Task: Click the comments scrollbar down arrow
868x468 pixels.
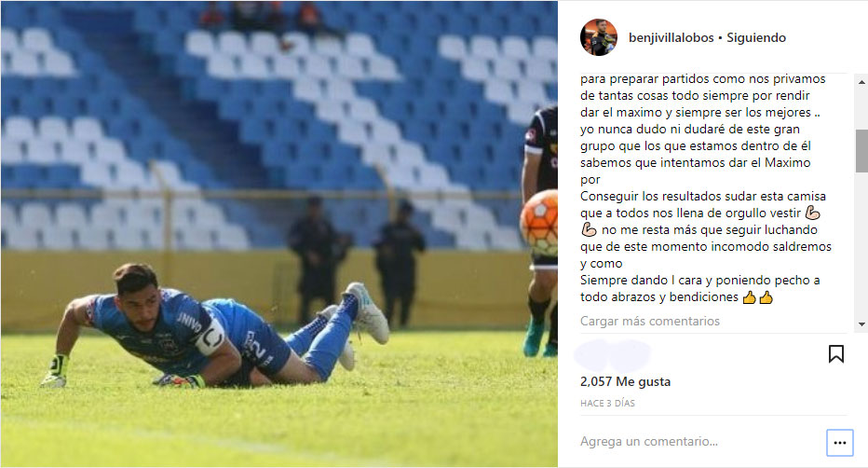Action: pyautogui.click(x=861, y=324)
